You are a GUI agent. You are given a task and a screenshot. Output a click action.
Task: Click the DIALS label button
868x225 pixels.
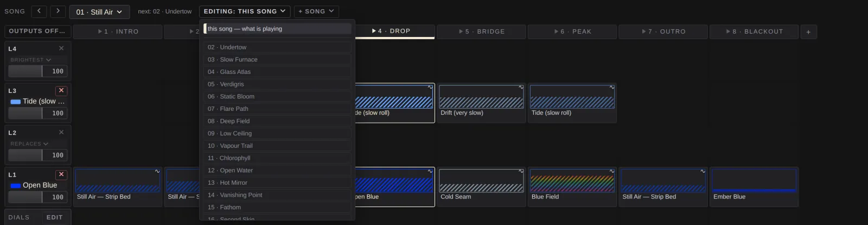[x=19, y=217]
